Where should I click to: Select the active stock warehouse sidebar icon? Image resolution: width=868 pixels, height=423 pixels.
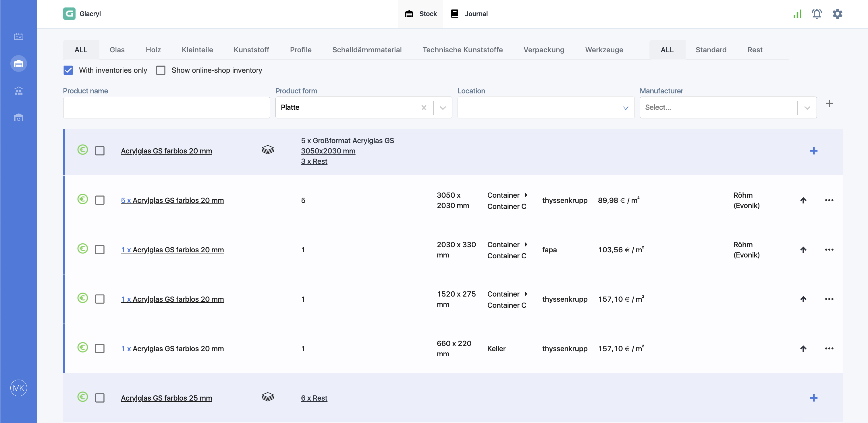[x=19, y=64]
